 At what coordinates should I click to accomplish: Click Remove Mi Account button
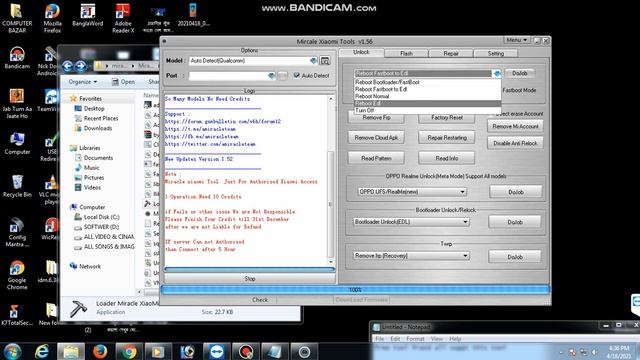pos(516,127)
